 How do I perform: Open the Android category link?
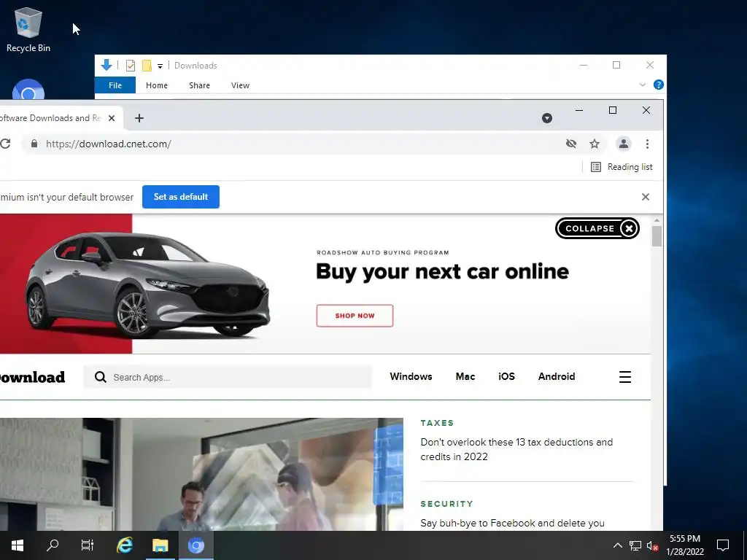coord(557,377)
